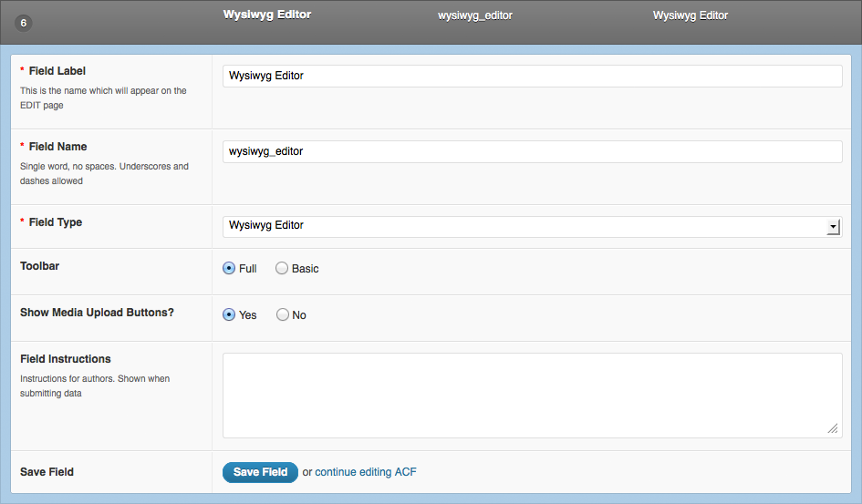
Task: Select the Basic toolbar radio button
Action: (282, 269)
